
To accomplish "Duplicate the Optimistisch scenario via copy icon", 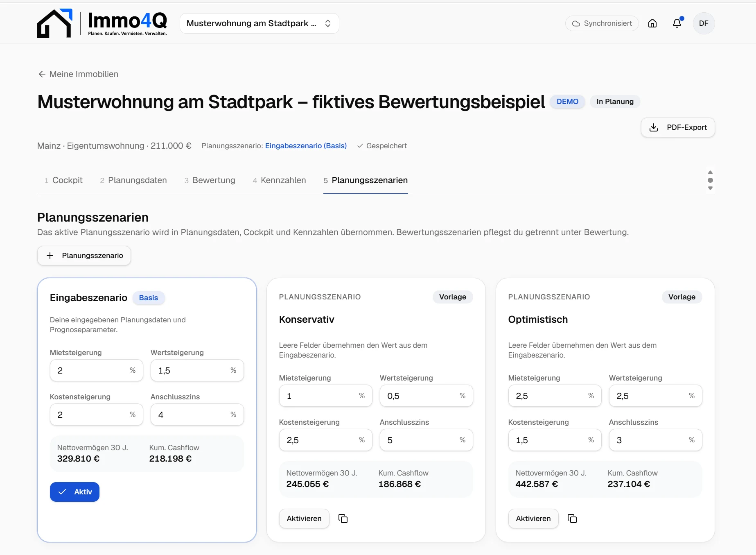I will click(572, 519).
